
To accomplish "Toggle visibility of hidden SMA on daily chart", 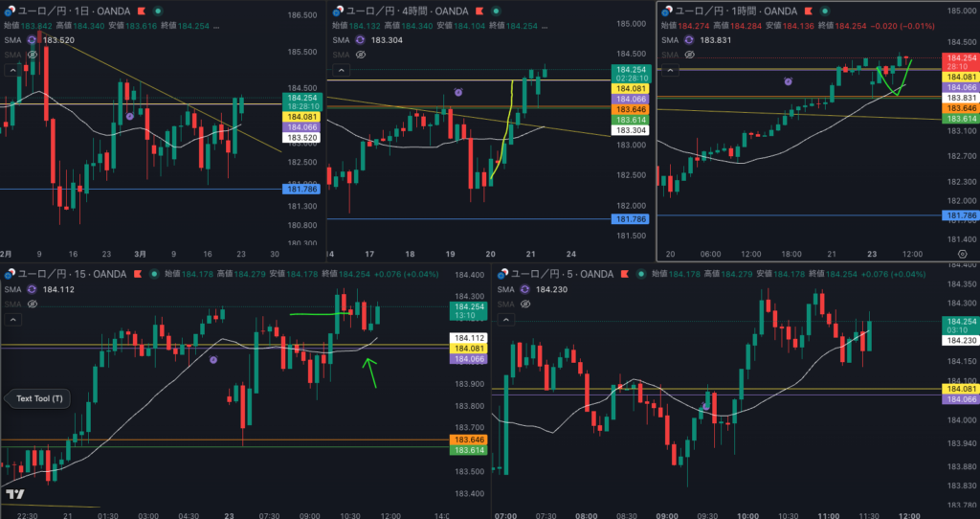I will [32, 55].
